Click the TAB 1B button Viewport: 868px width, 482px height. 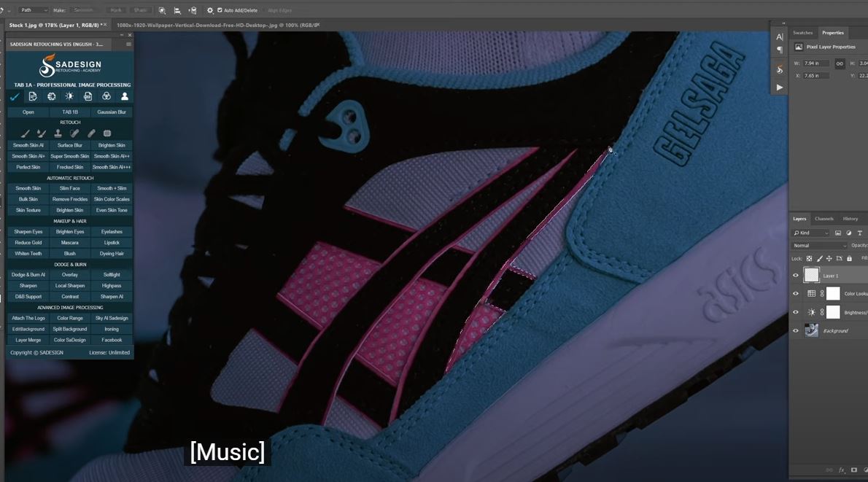click(70, 112)
